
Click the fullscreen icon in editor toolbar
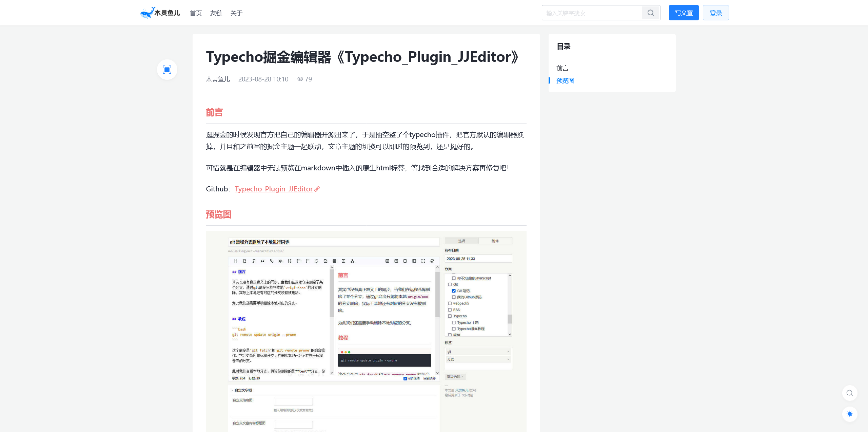[423, 261]
